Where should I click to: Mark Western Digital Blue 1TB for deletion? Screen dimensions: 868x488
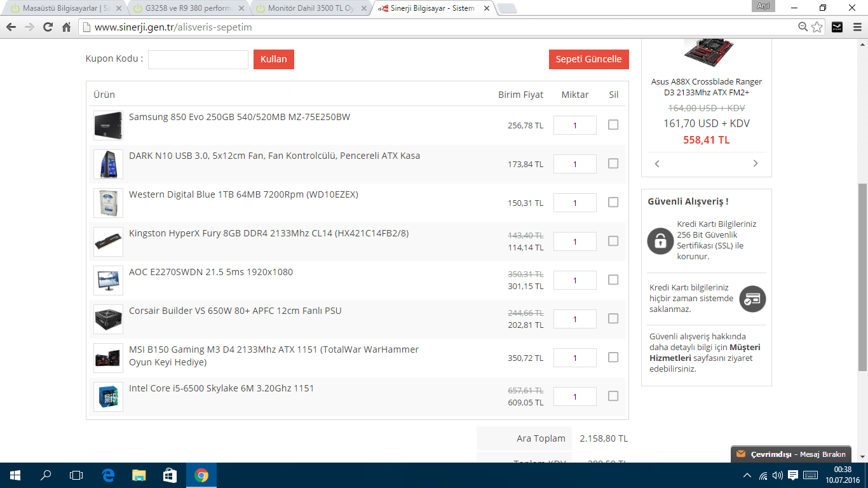coord(613,202)
